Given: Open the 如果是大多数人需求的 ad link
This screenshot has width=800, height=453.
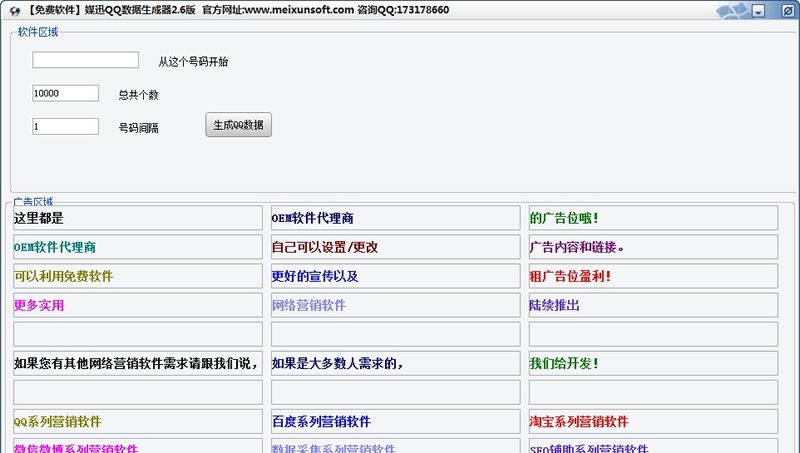Looking at the screenshot, I should [x=395, y=364].
